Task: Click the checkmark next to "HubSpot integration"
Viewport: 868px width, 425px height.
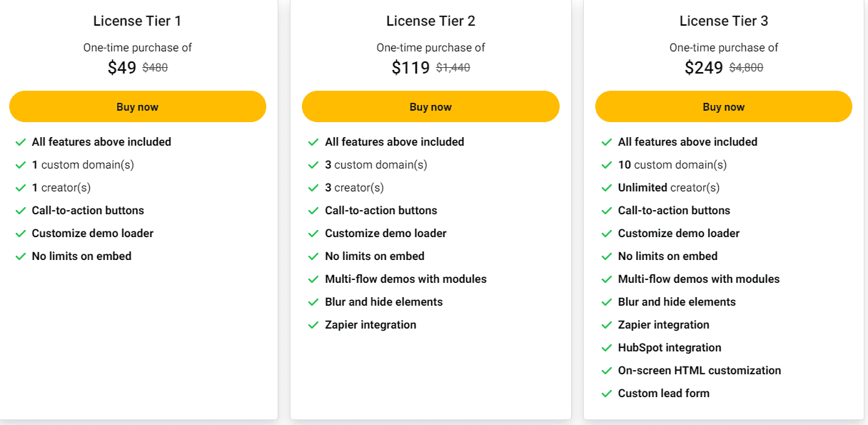Action: (607, 347)
